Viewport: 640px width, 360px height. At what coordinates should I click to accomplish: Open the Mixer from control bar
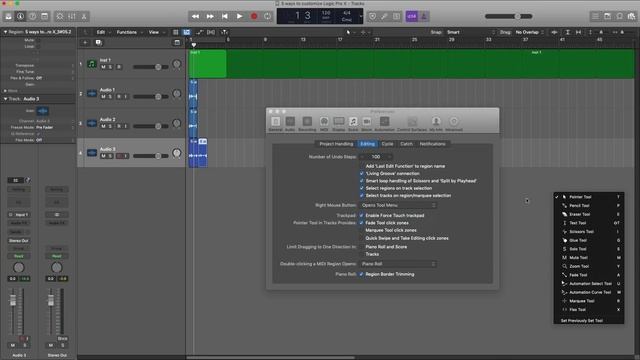[x=72, y=16]
